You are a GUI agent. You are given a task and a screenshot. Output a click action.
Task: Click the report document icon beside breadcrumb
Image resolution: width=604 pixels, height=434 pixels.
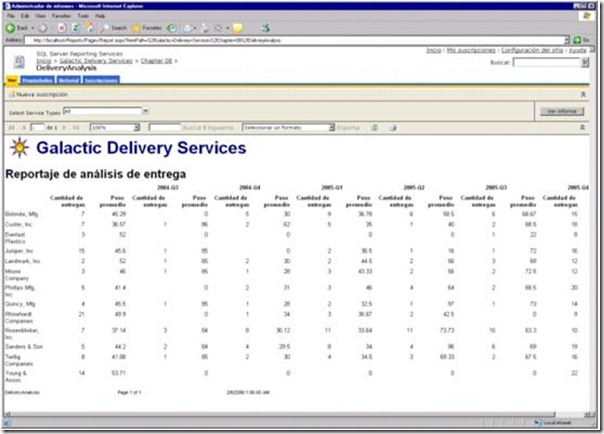pos(19,62)
